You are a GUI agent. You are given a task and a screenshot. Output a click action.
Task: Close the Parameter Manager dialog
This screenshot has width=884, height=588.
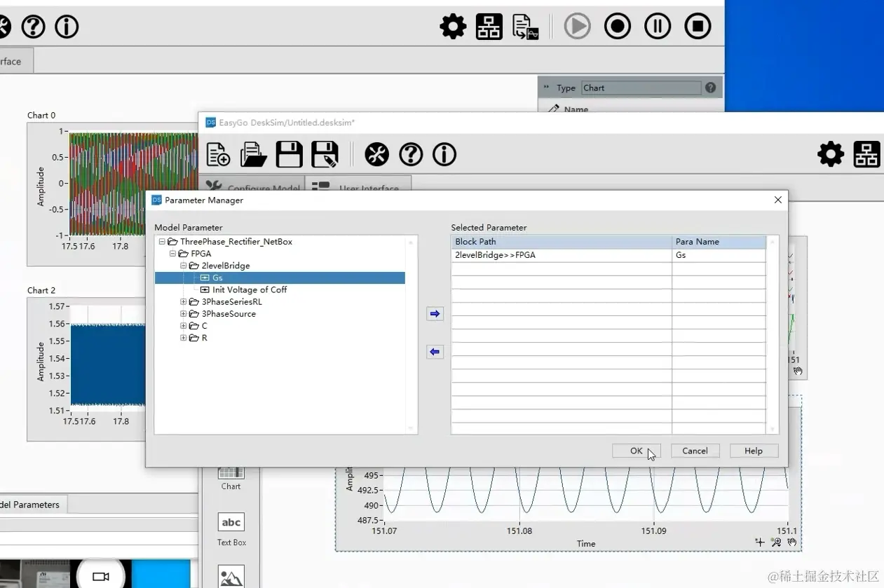coord(777,200)
